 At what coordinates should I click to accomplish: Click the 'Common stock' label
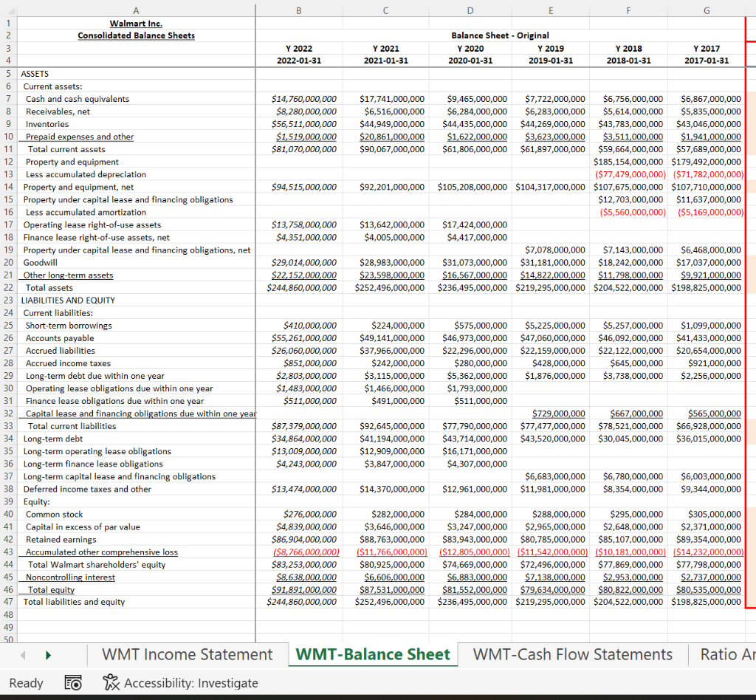[x=54, y=514]
